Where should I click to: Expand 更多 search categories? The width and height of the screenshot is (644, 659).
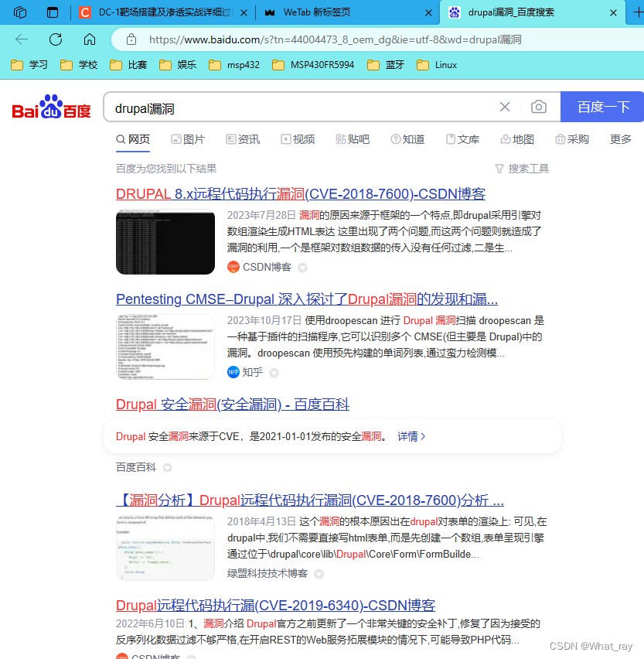click(621, 139)
